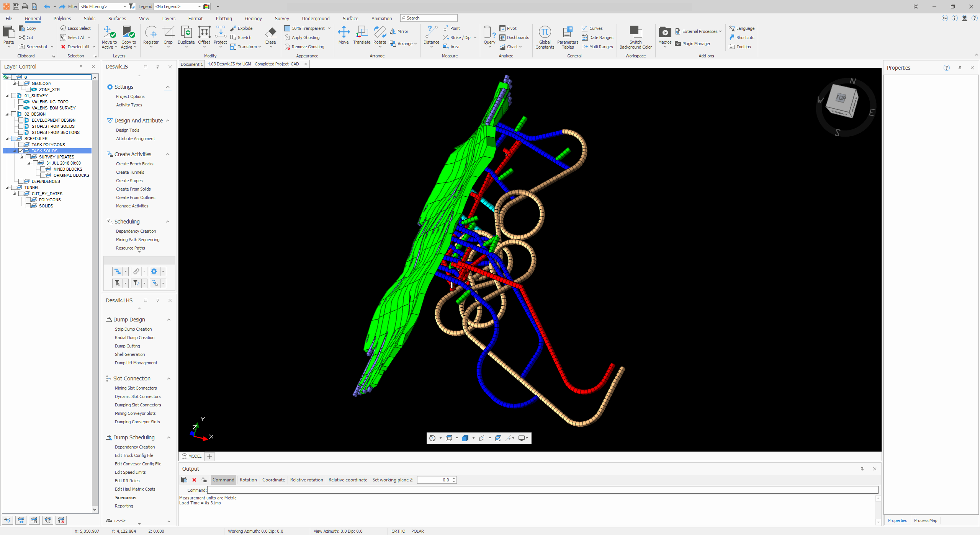Switch to the Process Map tab
This screenshot has height=535, width=980.
tap(925, 520)
